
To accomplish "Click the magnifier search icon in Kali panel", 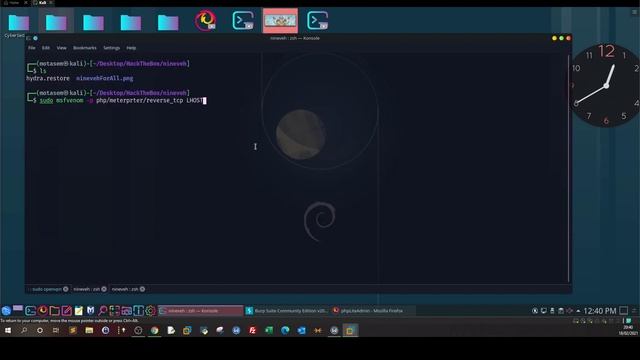I will [102, 311].
